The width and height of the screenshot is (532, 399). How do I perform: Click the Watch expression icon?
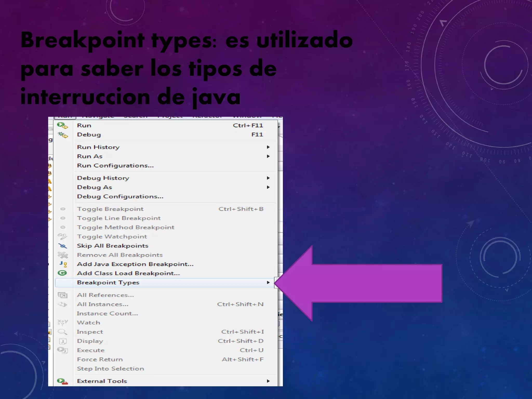point(63,322)
